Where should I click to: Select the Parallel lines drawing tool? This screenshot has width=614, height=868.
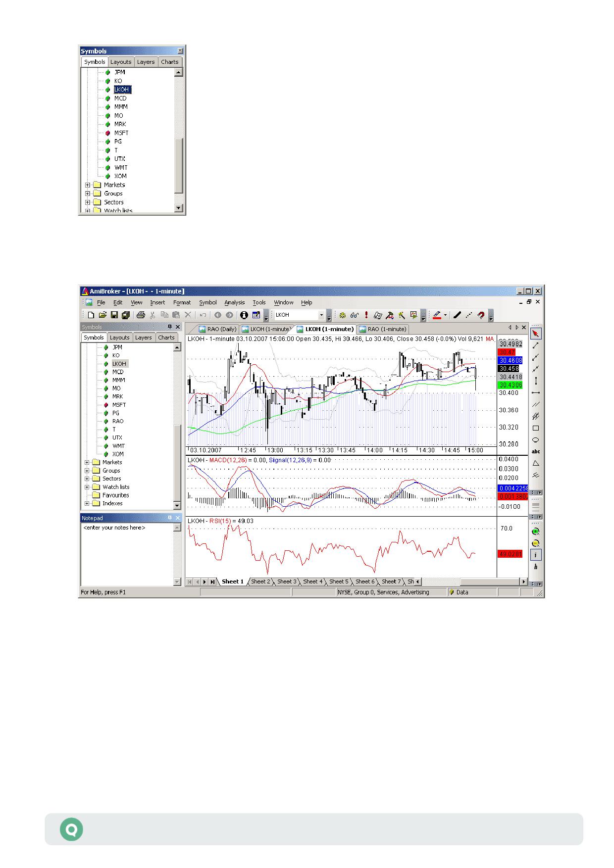click(536, 404)
